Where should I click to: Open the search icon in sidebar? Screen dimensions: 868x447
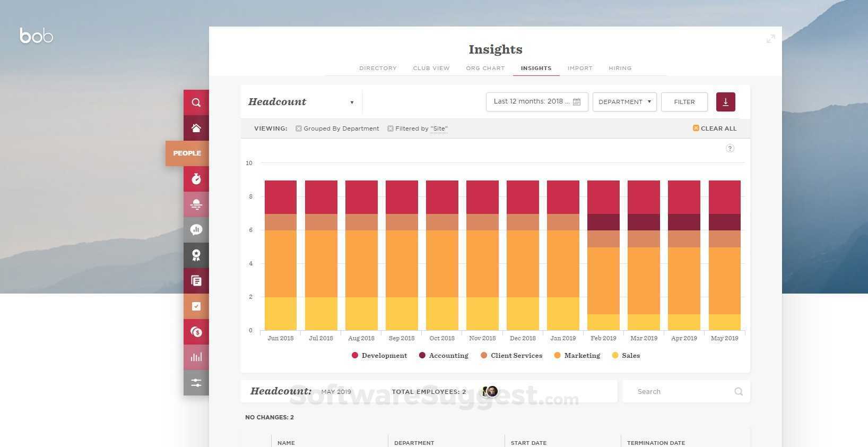tap(196, 102)
